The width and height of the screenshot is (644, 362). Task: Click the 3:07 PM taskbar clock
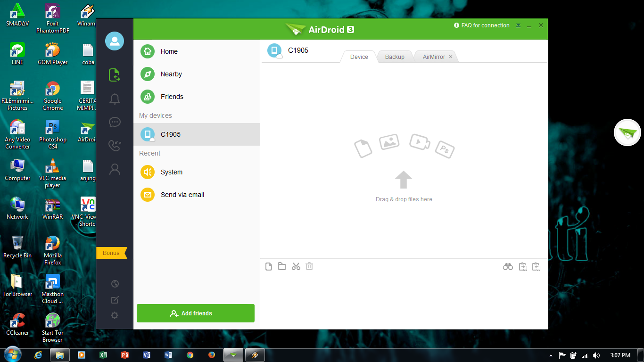tap(619, 355)
